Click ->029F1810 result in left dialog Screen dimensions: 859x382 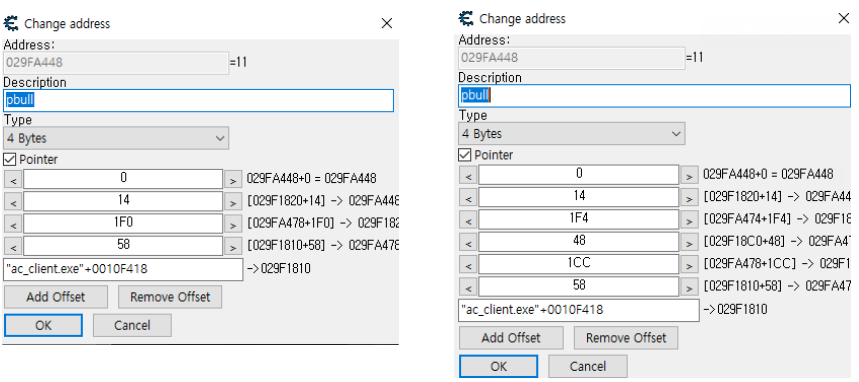point(278,269)
